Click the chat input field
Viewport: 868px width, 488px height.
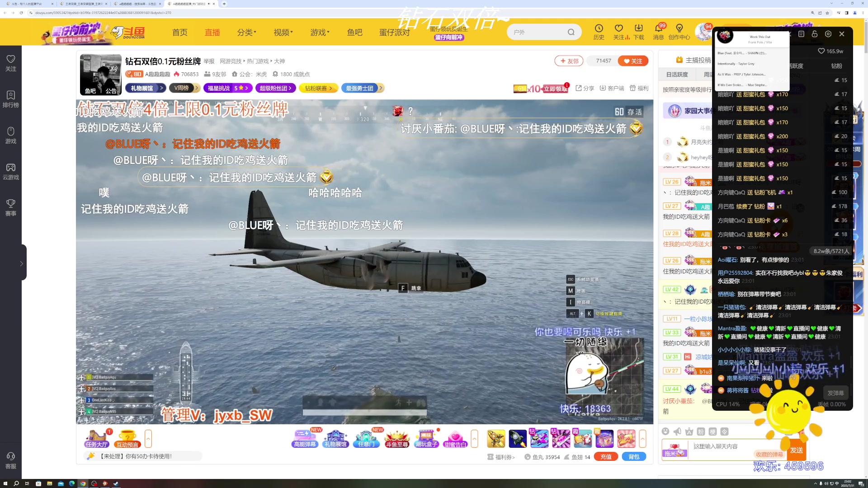pyautogui.click(x=723, y=446)
